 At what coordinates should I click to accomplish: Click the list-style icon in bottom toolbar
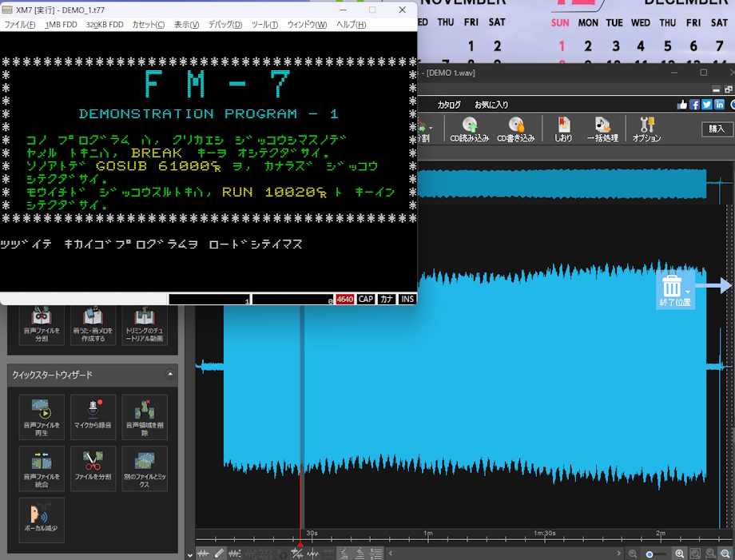[376, 554]
